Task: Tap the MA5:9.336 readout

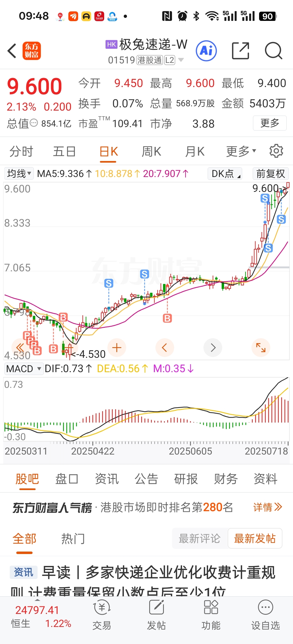Action: [65, 173]
